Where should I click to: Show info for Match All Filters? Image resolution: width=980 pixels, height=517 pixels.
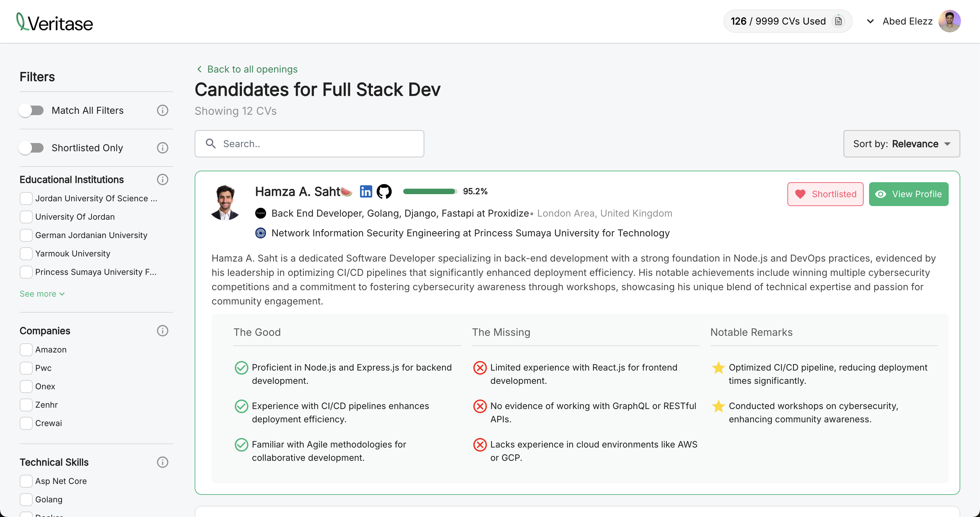point(162,110)
